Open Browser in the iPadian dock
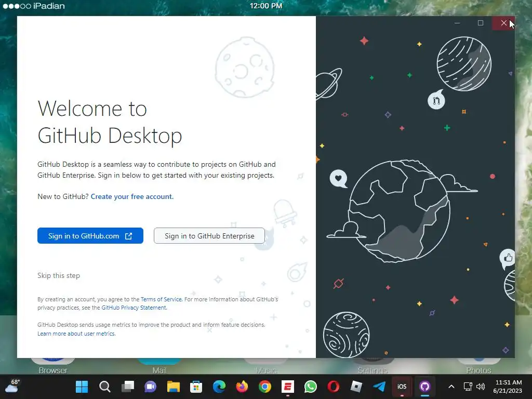 pos(53,366)
